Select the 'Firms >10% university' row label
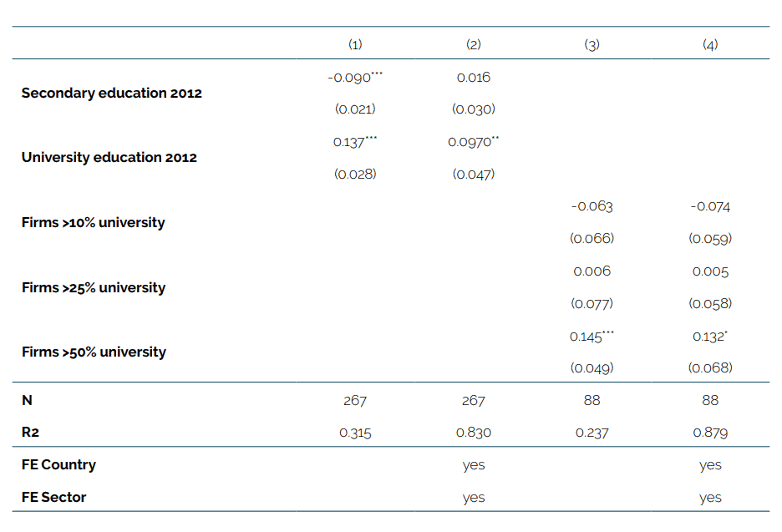 coord(93,222)
